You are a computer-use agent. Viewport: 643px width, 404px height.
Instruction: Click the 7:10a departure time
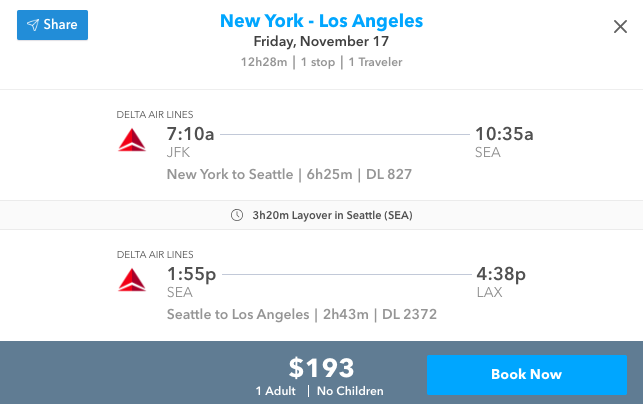coord(190,134)
